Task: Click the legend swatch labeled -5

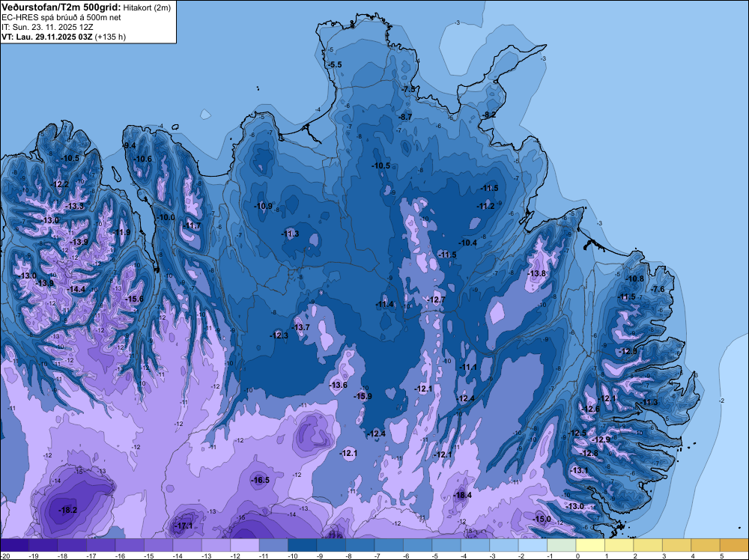Action: click(446, 545)
